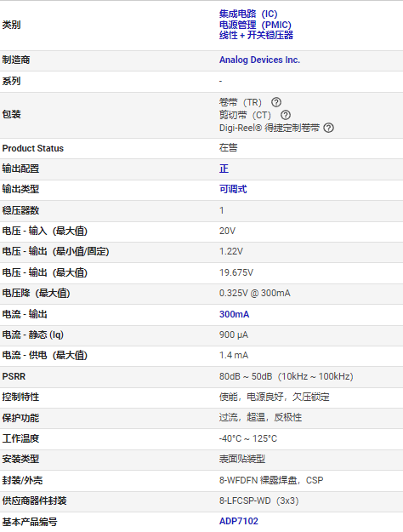Click the 电流 - 静态 (Iq) label

33,335
